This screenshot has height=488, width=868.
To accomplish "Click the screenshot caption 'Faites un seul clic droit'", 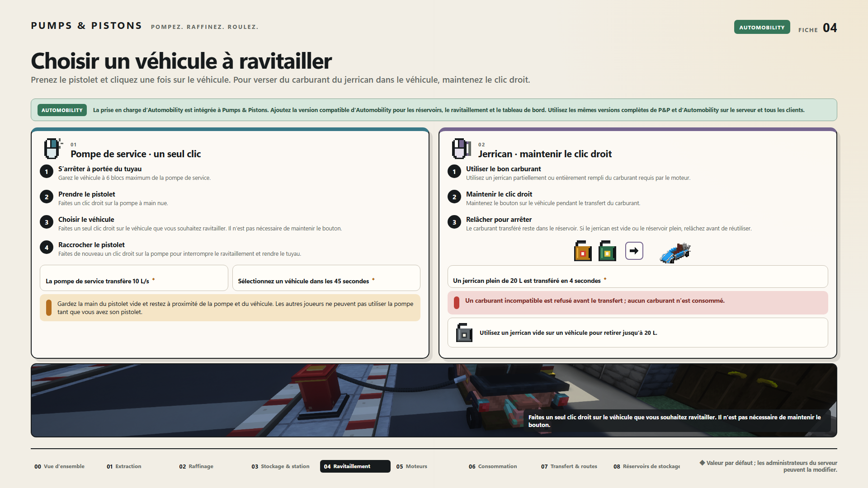I will [x=676, y=421].
